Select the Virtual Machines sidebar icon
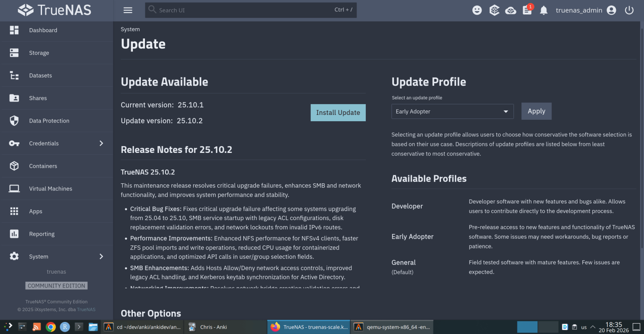The image size is (644, 334). tap(14, 188)
